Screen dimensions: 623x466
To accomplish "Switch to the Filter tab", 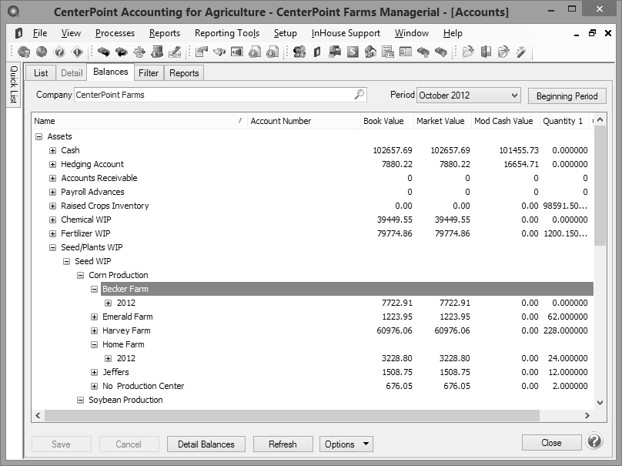I will pos(148,73).
